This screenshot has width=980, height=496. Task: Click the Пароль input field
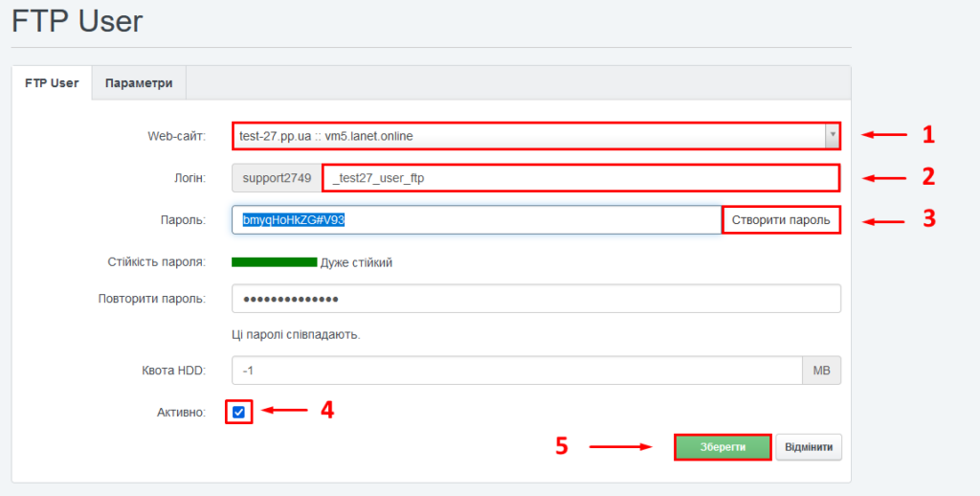coord(477,220)
